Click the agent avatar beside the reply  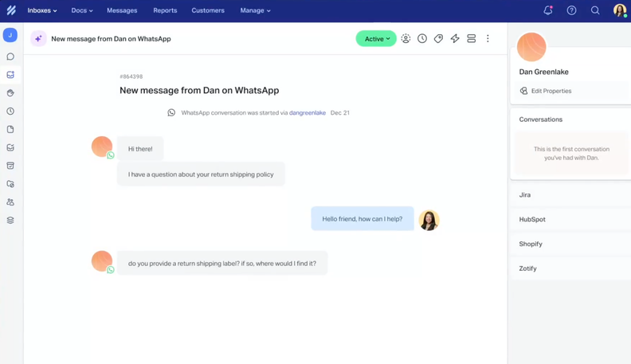[x=429, y=220]
